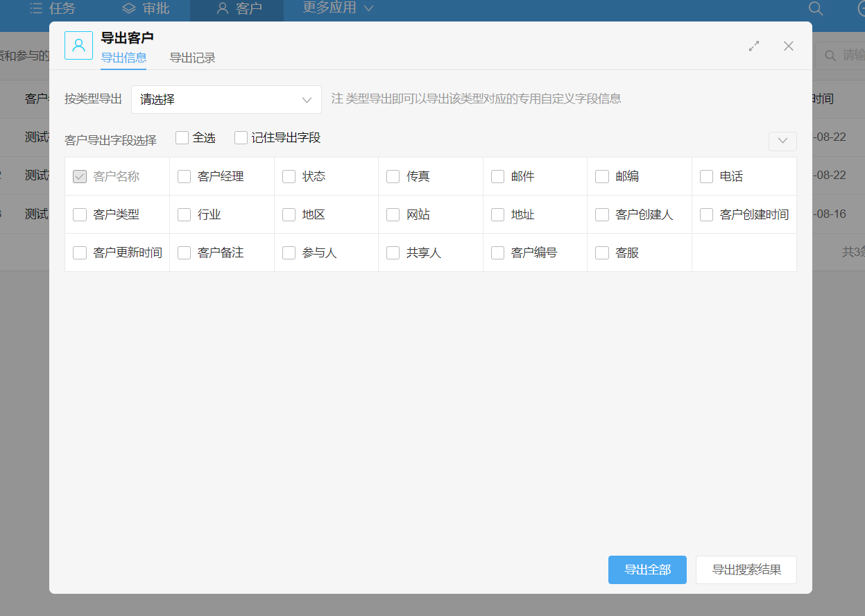This screenshot has height=616, width=865.
Task: Check the 电话 field checkbox
Action: pyautogui.click(x=706, y=177)
